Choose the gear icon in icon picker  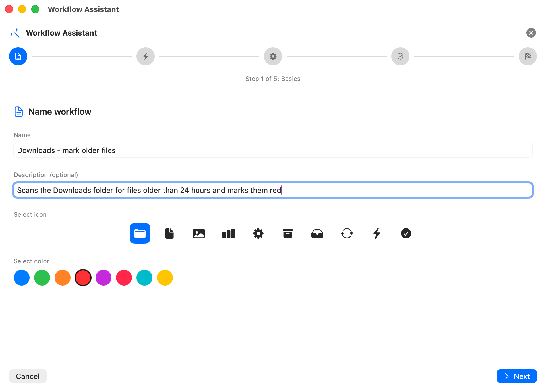[x=258, y=233]
